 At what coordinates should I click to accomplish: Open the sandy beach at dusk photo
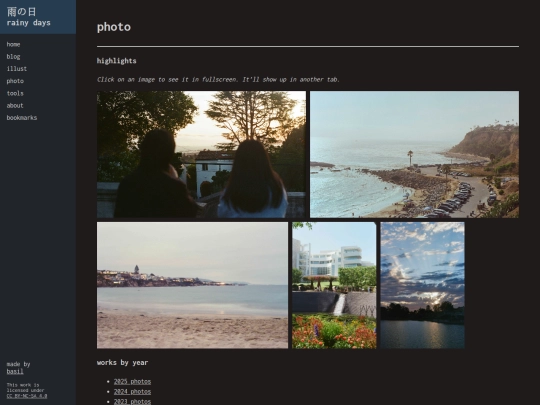pyautogui.click(x=192, y=285)
